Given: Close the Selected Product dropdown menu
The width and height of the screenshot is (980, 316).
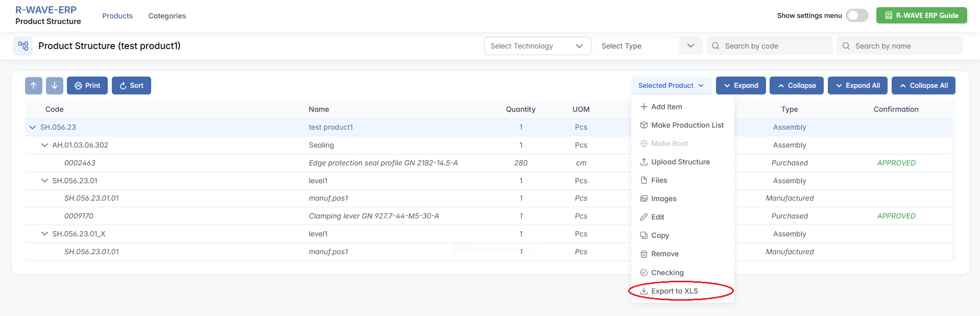Looking at the screenshot, I should click(x=671, y=86).
